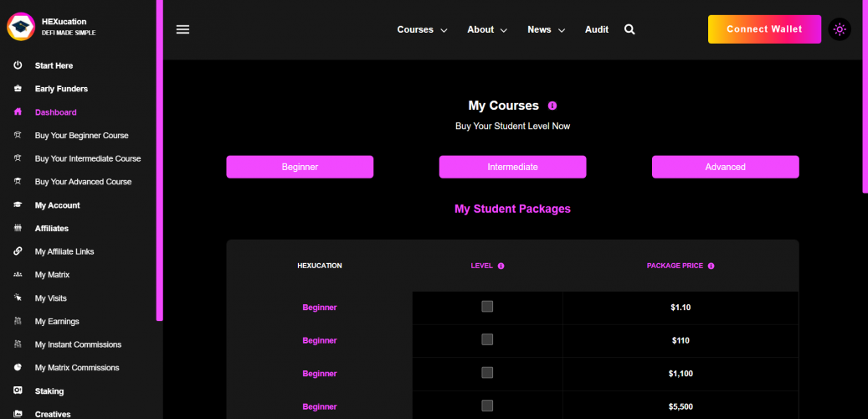Open Start Here in sidebar
868x419 pixels.
point(54,65)
